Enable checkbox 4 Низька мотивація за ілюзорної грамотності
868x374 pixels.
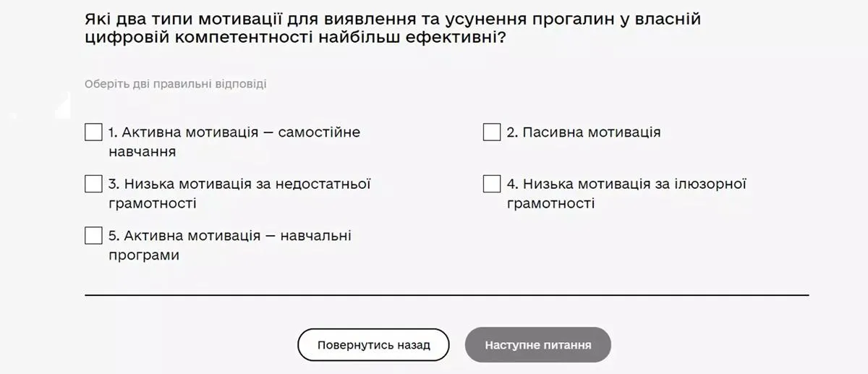pyautogui.click(x=492, y=184)
